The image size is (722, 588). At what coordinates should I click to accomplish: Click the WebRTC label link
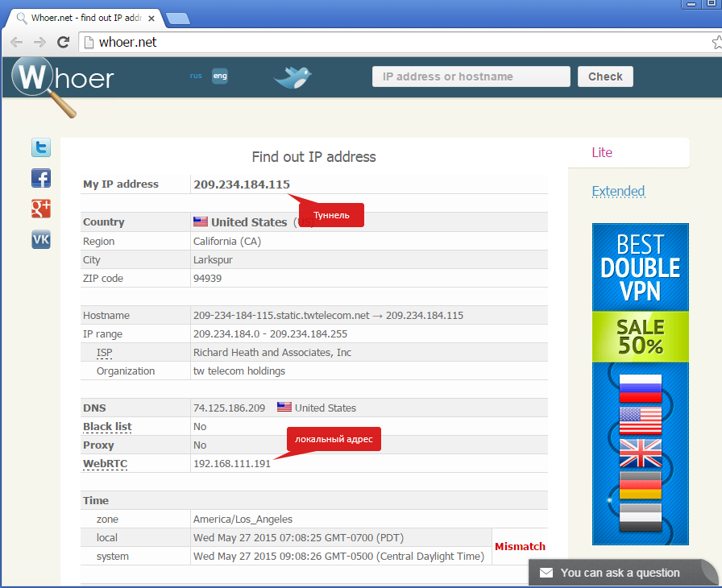[106, 464]
